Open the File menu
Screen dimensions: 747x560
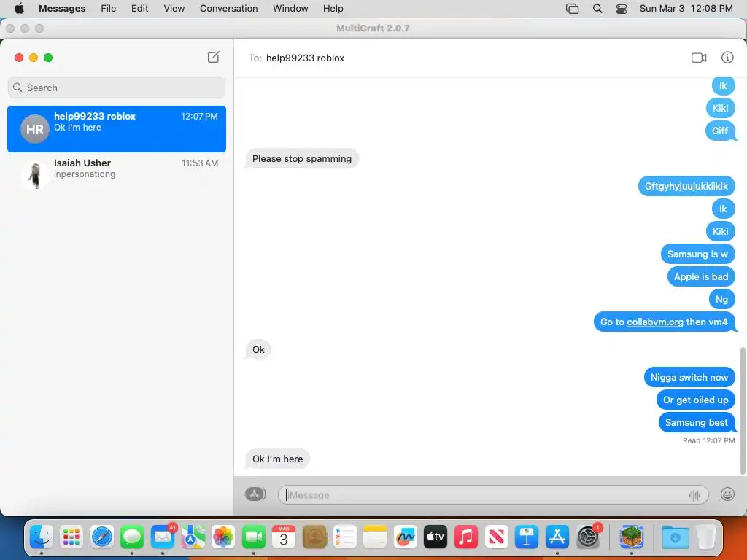pyautogui.click(x=108, y=8)
